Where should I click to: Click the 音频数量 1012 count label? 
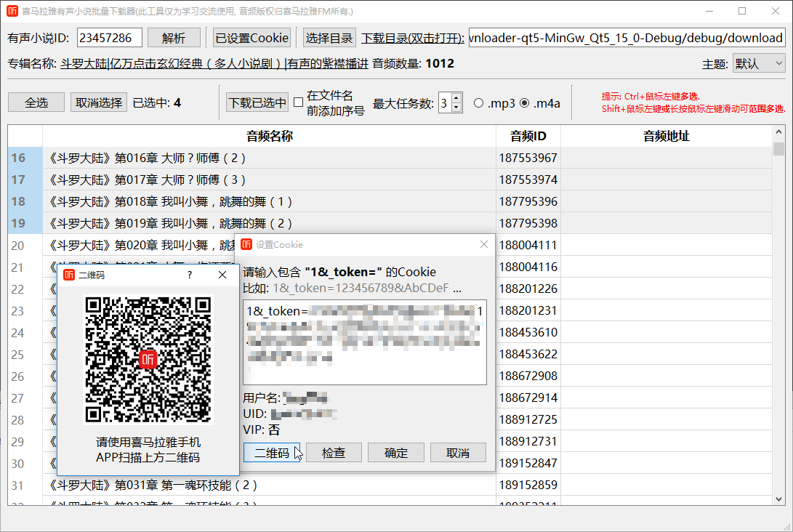(413, 64)
